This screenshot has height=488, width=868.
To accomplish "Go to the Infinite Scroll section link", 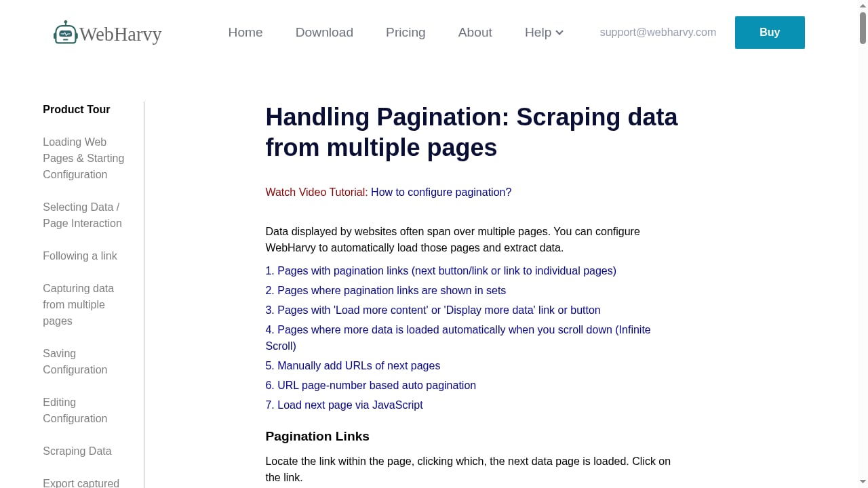I will pos(458,338).
